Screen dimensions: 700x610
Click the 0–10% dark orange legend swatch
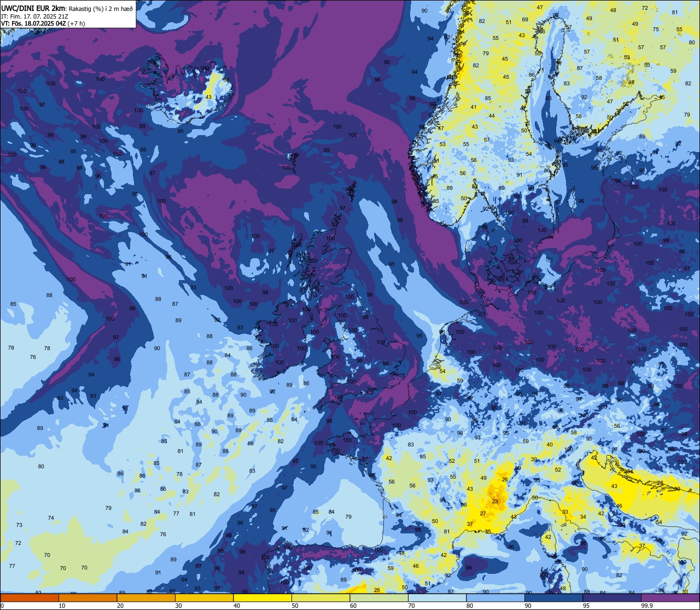30,597
